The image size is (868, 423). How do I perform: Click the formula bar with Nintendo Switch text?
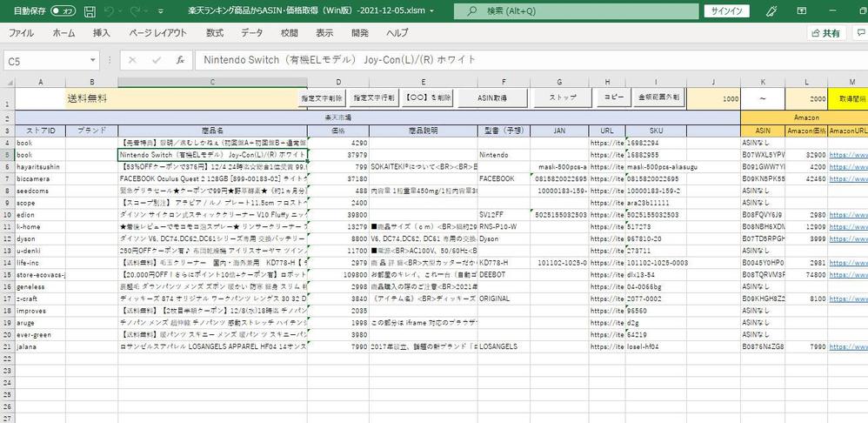coord(531,60)
